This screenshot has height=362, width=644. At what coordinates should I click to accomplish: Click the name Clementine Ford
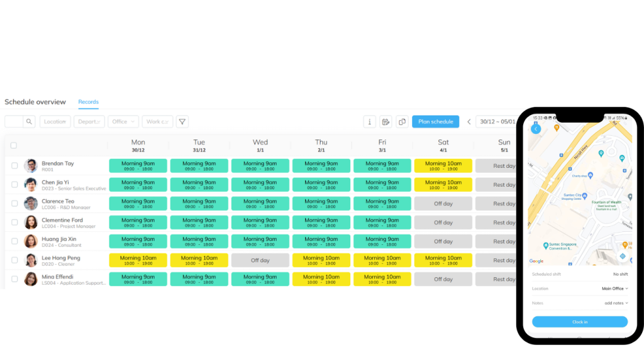pos(62,220)
